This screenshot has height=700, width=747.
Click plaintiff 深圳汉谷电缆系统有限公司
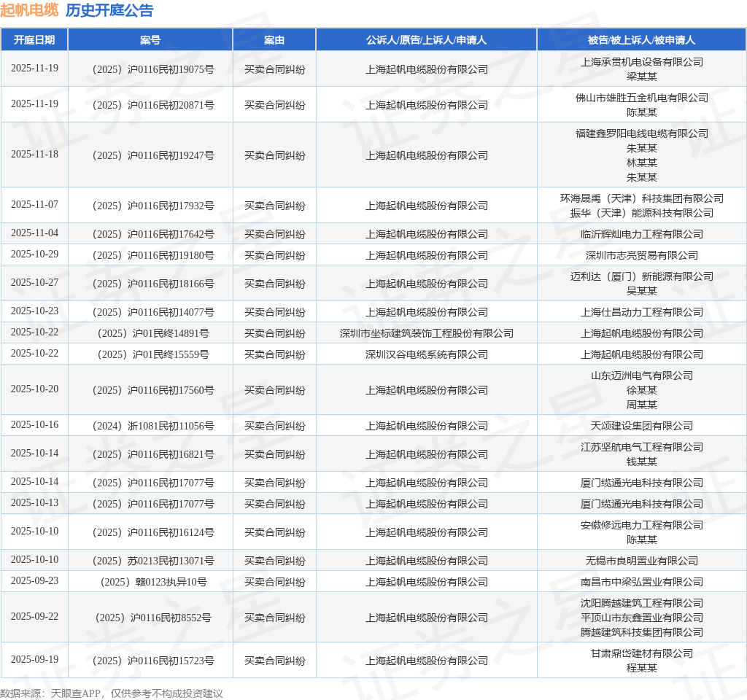[x=426, y=354]
